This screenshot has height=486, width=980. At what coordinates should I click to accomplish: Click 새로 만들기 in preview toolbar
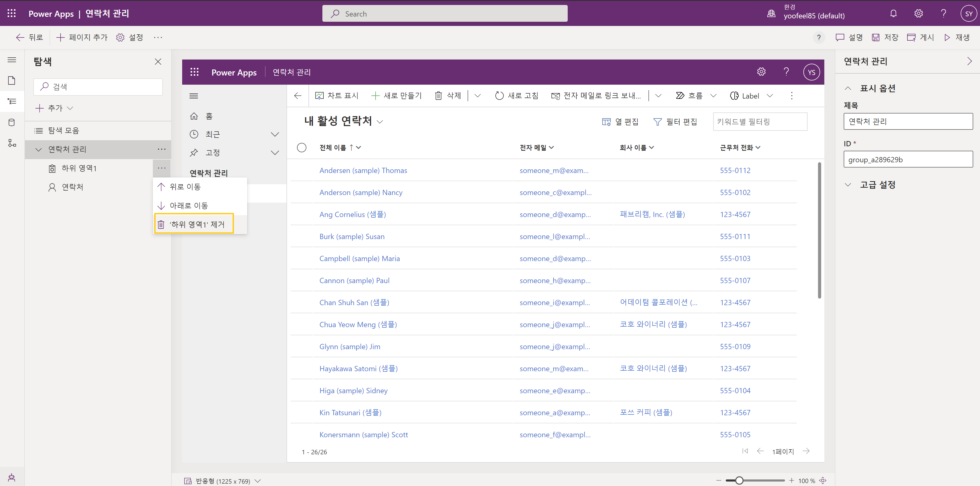pos(396,96)
